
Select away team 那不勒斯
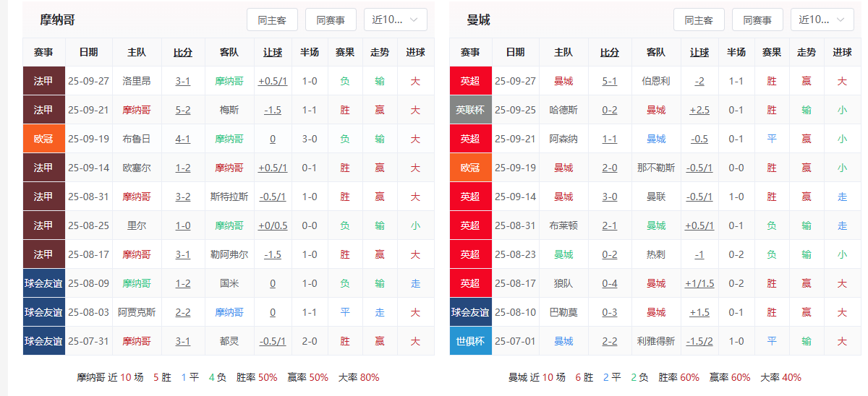pyautogui.click(x=656, y=168)
